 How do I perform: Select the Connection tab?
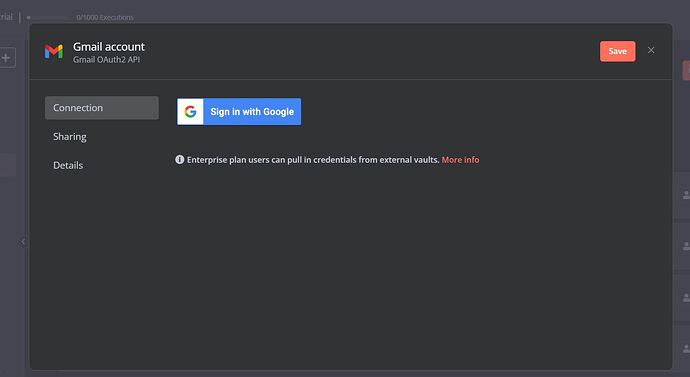[x=102, y=108]
